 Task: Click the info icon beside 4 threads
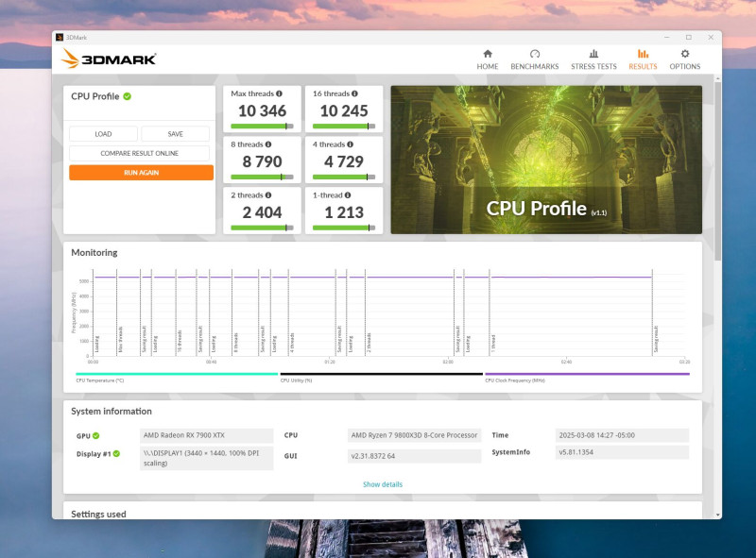tap(350, 144)
